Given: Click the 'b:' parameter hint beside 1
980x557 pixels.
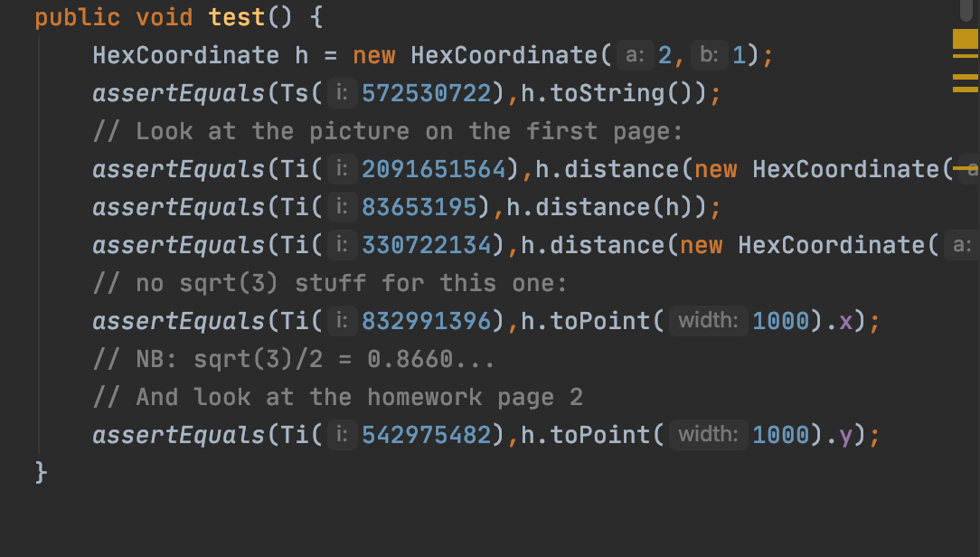Looking at the screenshot, I should [x=710, y=55].
